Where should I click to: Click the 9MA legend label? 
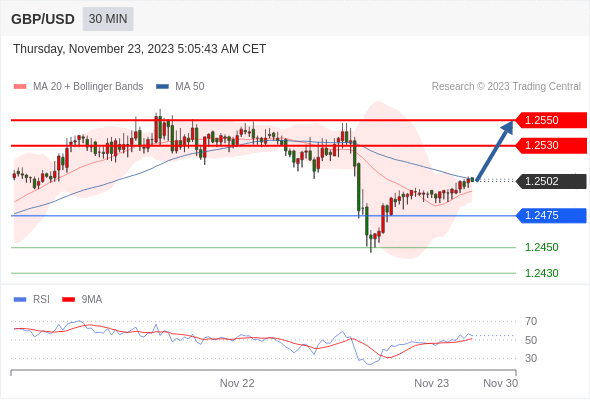pos(92,300)
